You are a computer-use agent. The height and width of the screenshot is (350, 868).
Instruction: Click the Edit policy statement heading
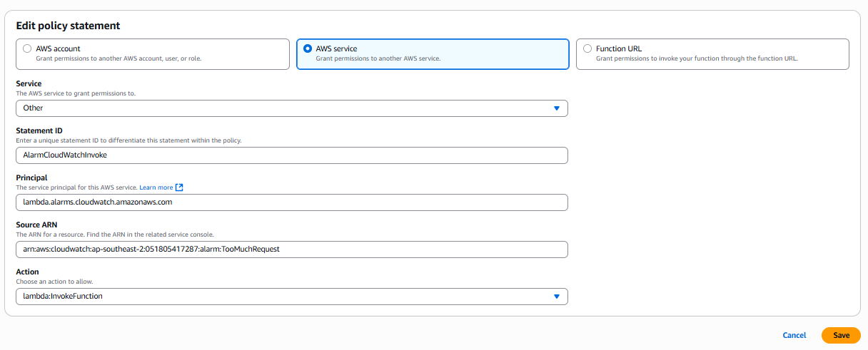[68, 26]
